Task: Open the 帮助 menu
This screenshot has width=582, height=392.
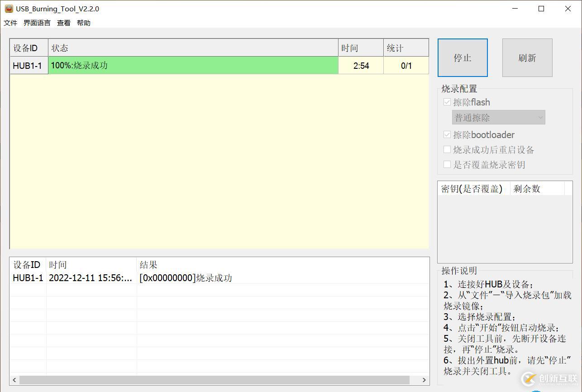Action: coord(84,23)
